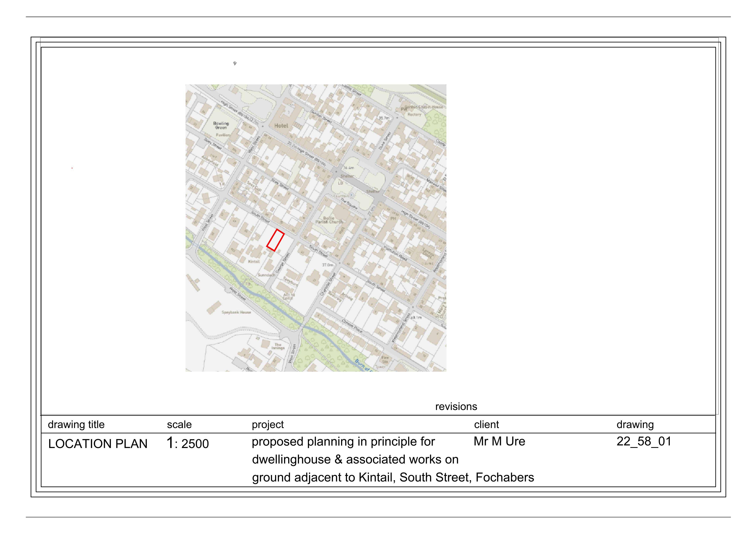Click the "FB" footbridge label by the burn
The image size is (756, 534).
248,284
